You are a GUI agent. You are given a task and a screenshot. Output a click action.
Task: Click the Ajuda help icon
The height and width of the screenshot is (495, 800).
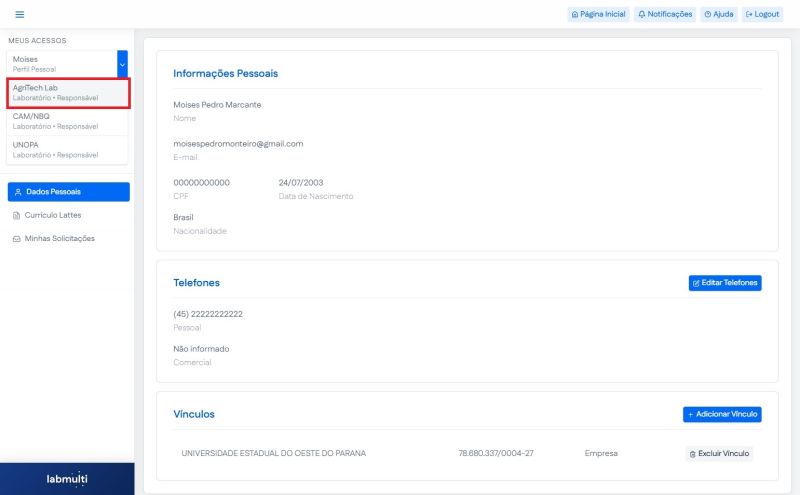coord(708,14)
